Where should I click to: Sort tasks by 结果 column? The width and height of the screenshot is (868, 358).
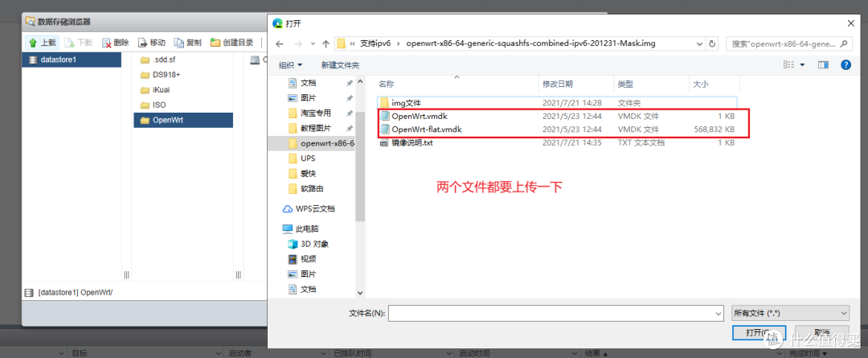point(594,353)
